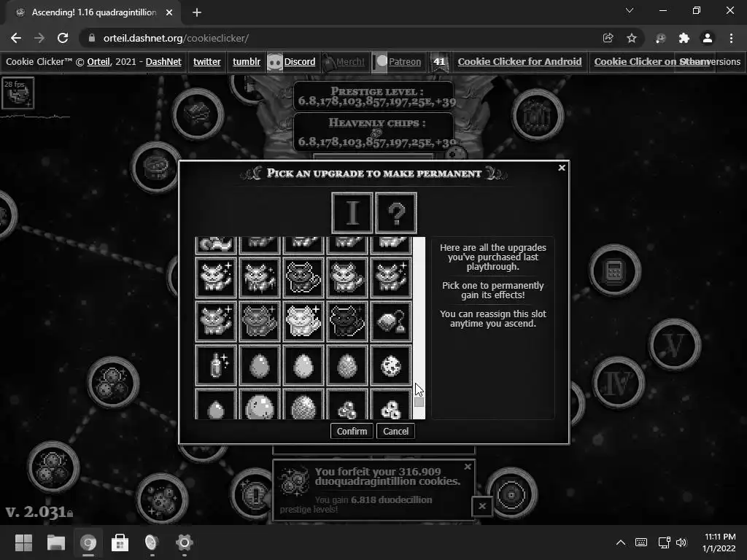The image size is (747, 560).
Task: Pick the dark outlined kitten beside a white kitten
Action: (303, 277)
